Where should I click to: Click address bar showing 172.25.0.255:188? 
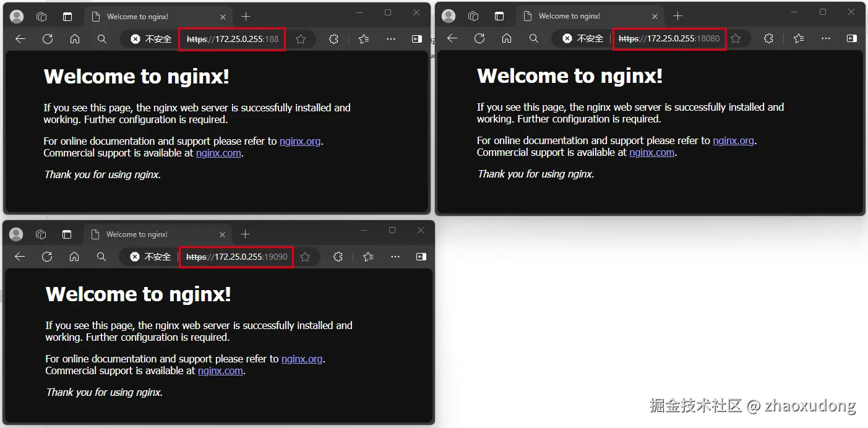(233, 39)
